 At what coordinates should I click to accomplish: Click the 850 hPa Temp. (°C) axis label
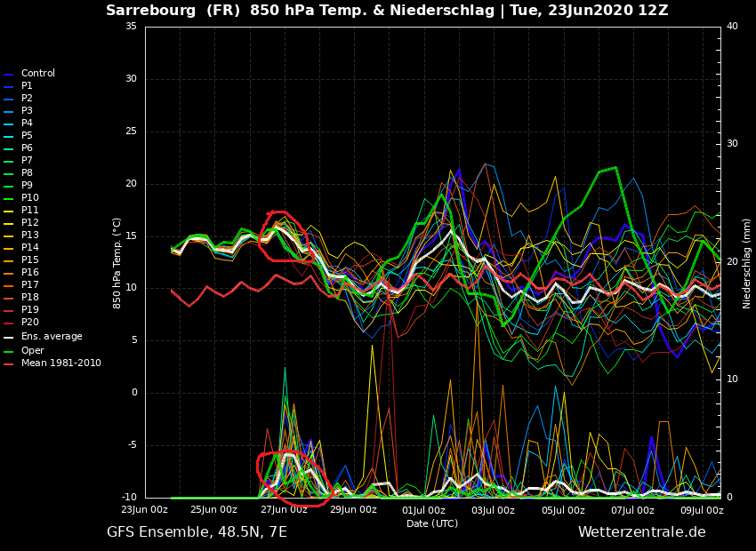tap(117, 263)
